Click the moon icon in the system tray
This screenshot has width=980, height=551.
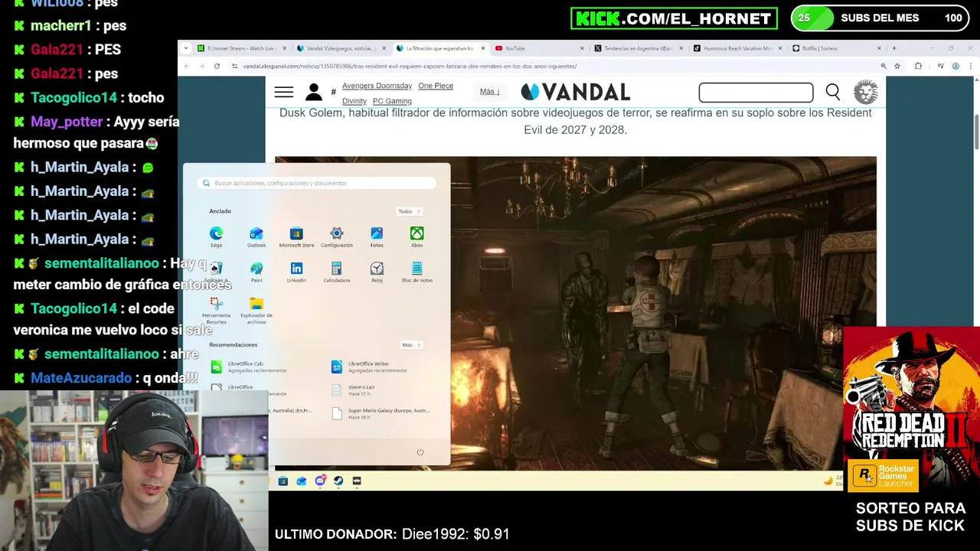[x=828, y=481]
